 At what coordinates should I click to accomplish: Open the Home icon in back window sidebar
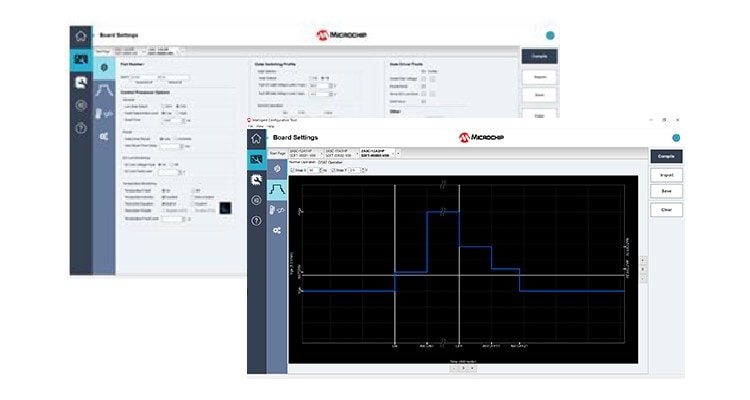pyautogui.click(x=81, y=36)
